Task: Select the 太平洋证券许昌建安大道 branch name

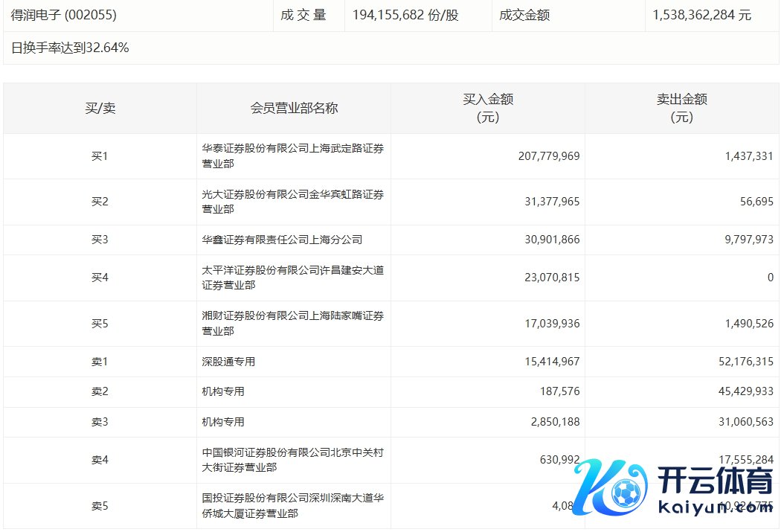Action: 293,278
